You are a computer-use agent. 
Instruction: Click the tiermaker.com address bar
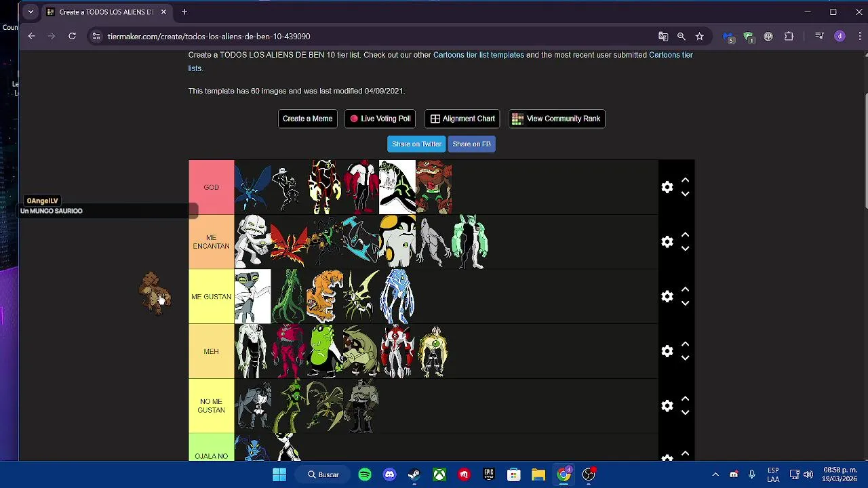(373, 37)
